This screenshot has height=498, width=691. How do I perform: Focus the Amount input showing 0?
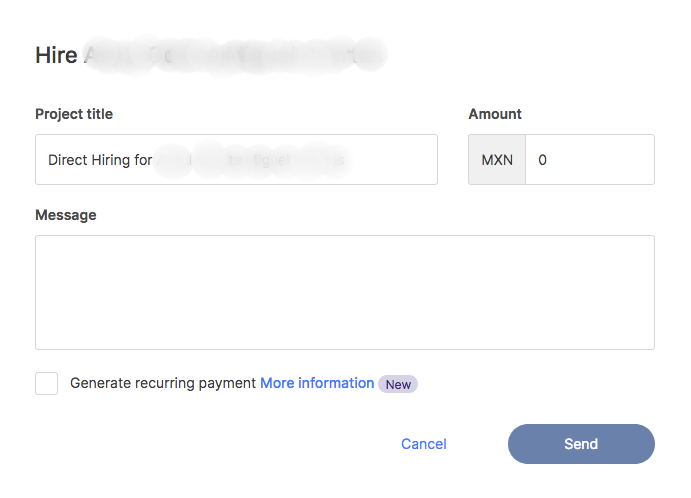[590, 160]
